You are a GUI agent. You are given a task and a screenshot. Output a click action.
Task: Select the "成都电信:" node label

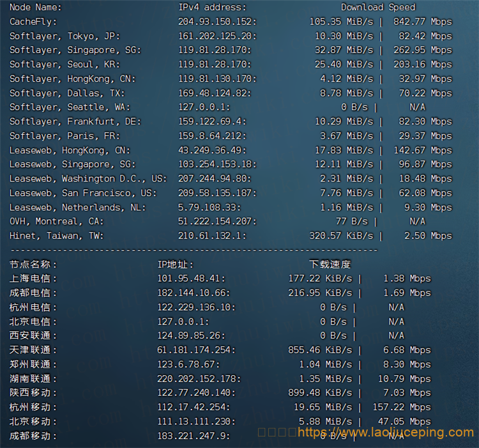tap(33, 293)
